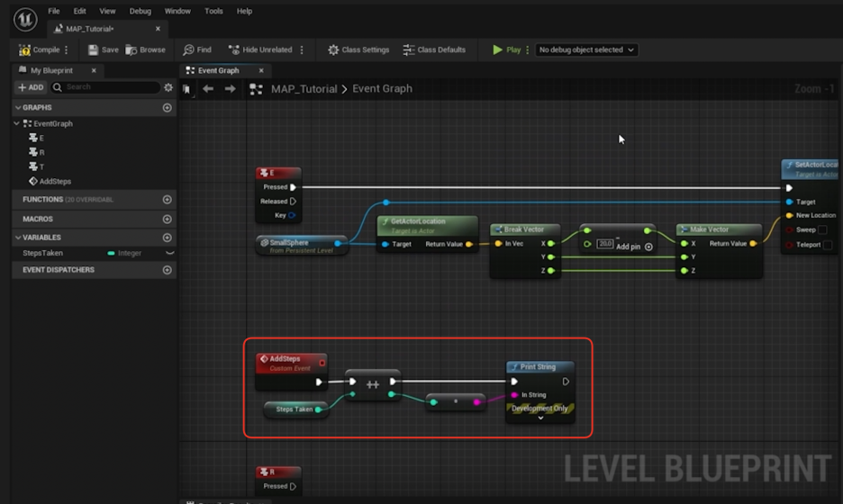This screenshot has width=843, height=504.
Task: Click the Event Graph breadcrumb
Action: [382, 89]
